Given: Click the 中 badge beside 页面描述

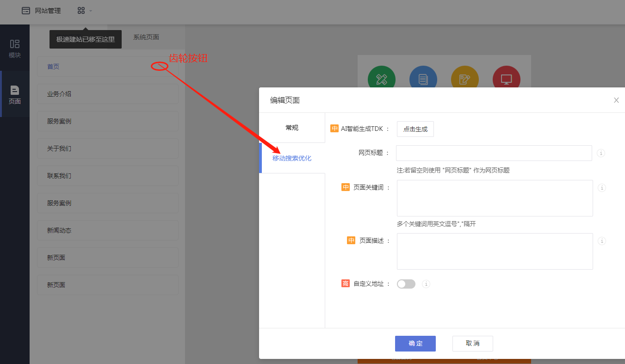Looking at the screenshot, I should pos(351,241).
